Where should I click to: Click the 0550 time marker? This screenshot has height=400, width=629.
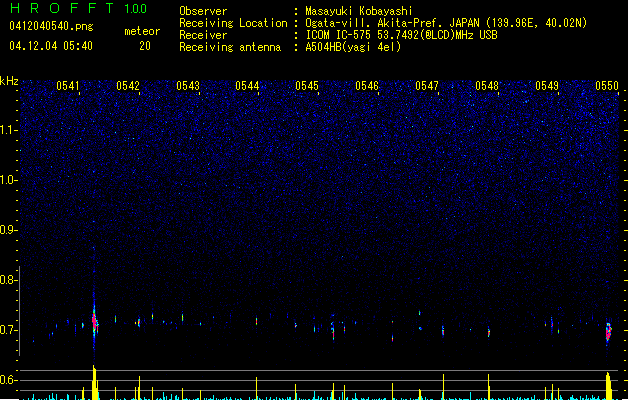tap(607, 86)
